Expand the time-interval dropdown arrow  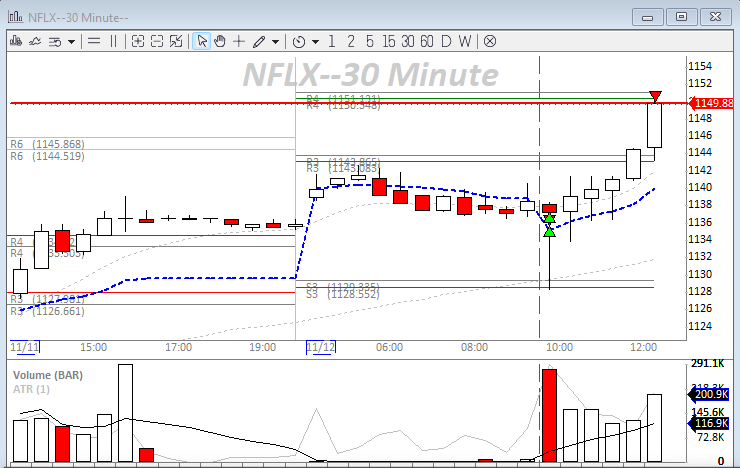click(315, 42)
